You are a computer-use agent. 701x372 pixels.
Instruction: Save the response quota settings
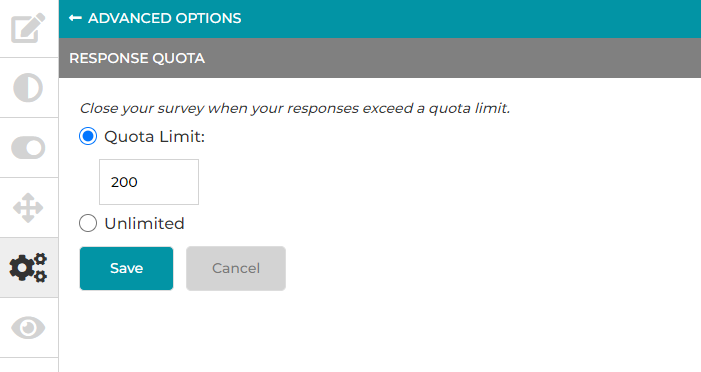(127, 268)
